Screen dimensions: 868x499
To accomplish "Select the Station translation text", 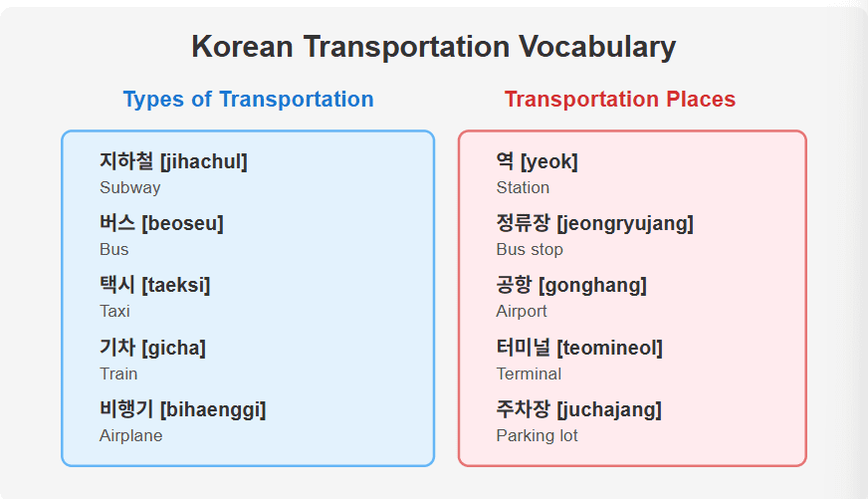I will tap(523, 188).
